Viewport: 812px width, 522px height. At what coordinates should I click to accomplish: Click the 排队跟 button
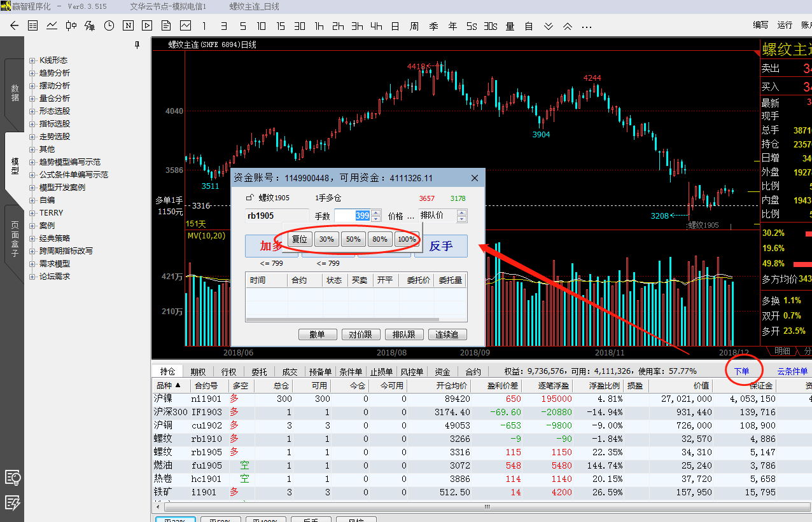pyautogui.click(x=404, y=335)
